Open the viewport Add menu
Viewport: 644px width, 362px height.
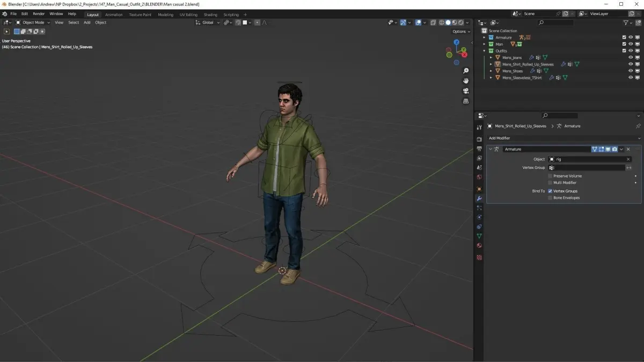point(87,23)
